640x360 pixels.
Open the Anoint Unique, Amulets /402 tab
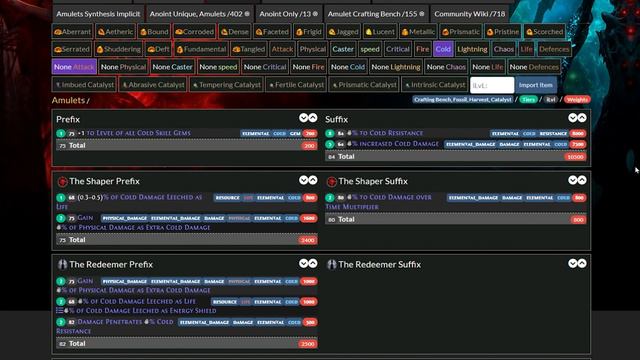[x=200, y=14]
